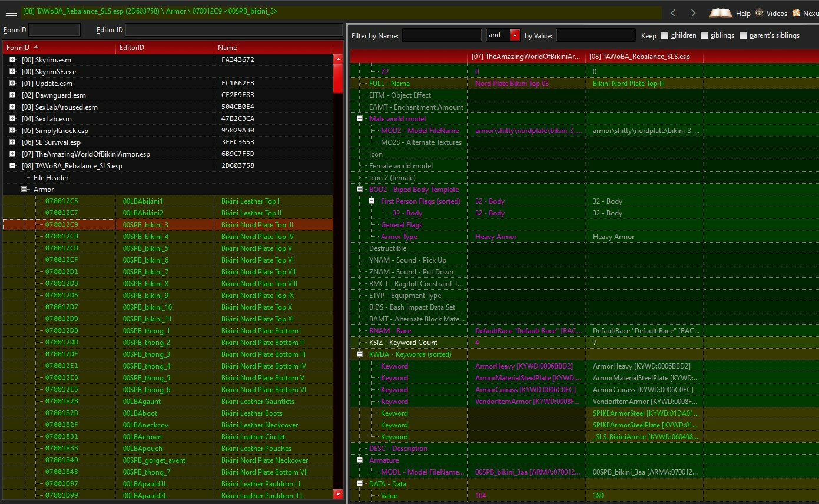Enable the Keep siblings checkbox
Screen dimensions: 819x504
tap(704, 35)
